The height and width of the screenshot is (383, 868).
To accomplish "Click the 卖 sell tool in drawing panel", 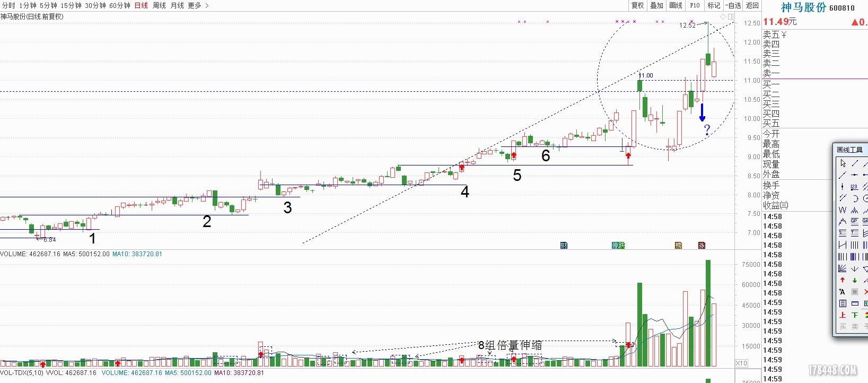I will [855, 327].
